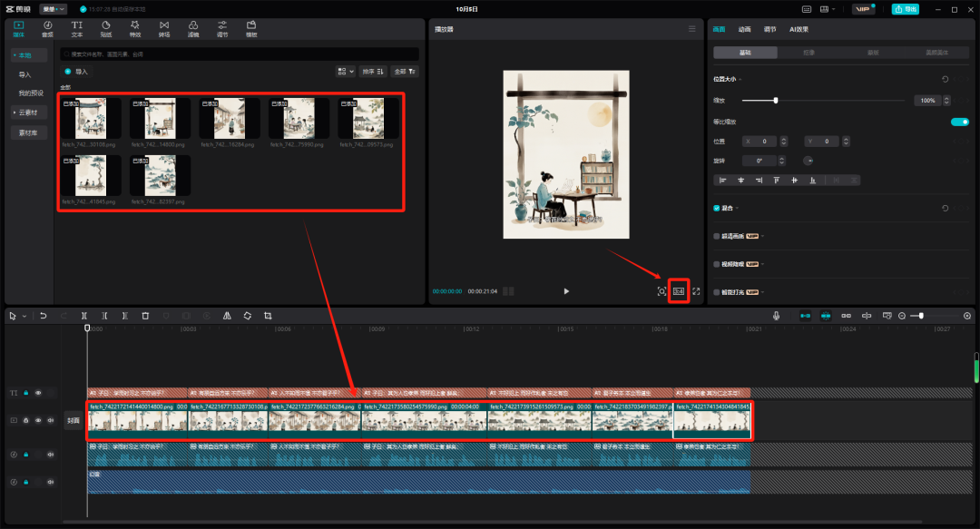Open the 贴纸 (Stickers) panel

click(106, 29)
